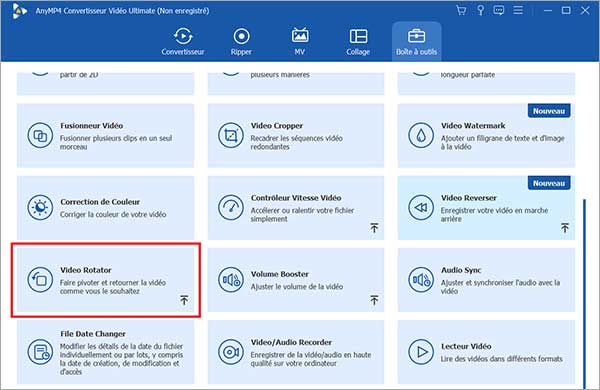This screenshot has width=600, height=390.
Task: Click 'Corriger la couleur de votre vidéo' text
Action: (x=113, y=214)
